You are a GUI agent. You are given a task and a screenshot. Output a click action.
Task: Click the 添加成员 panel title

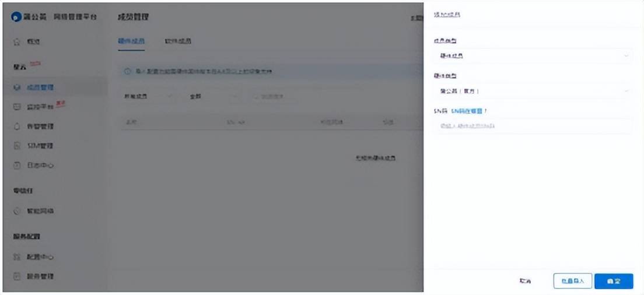(447, 15)
